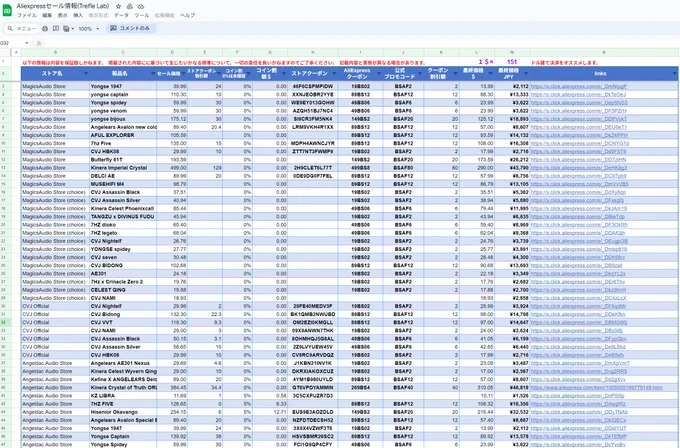Open the 表示 menu
The image size is (680, 448).
click(63, 15)
